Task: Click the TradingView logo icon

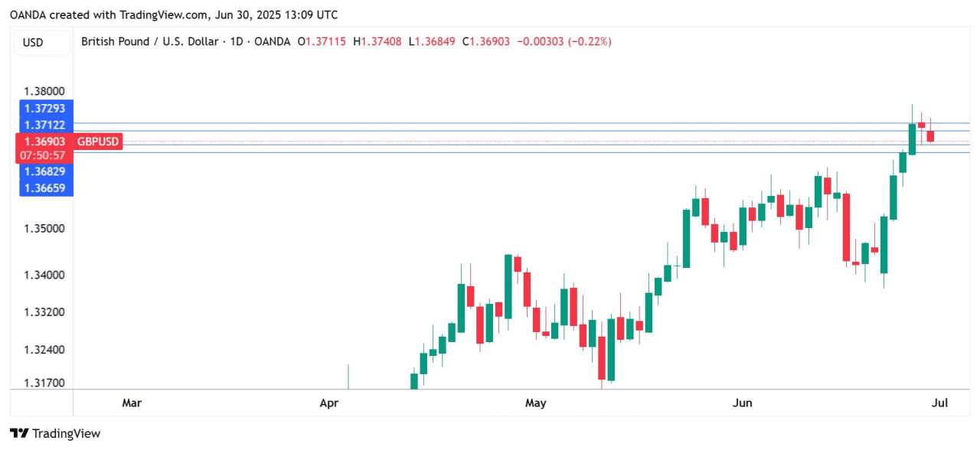Action: (19, 433)
